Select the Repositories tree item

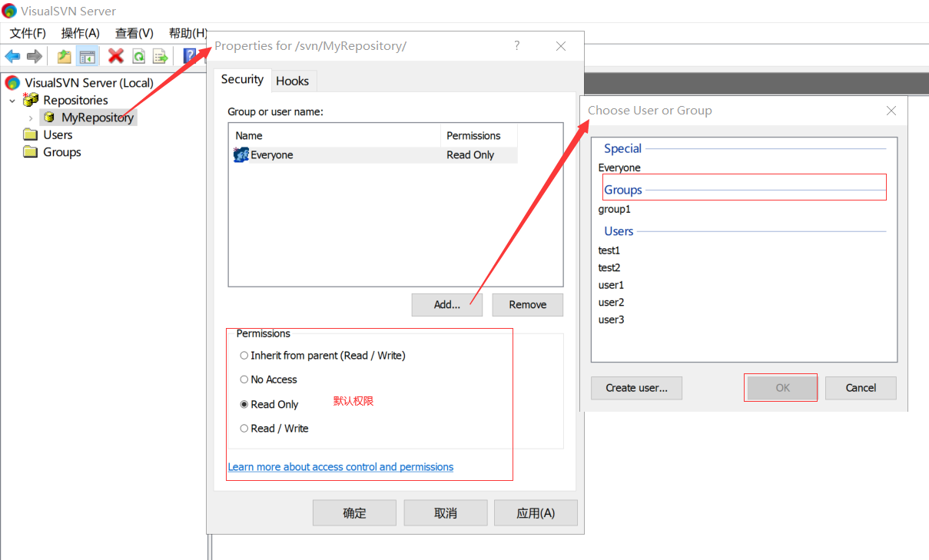coord(75,100)
